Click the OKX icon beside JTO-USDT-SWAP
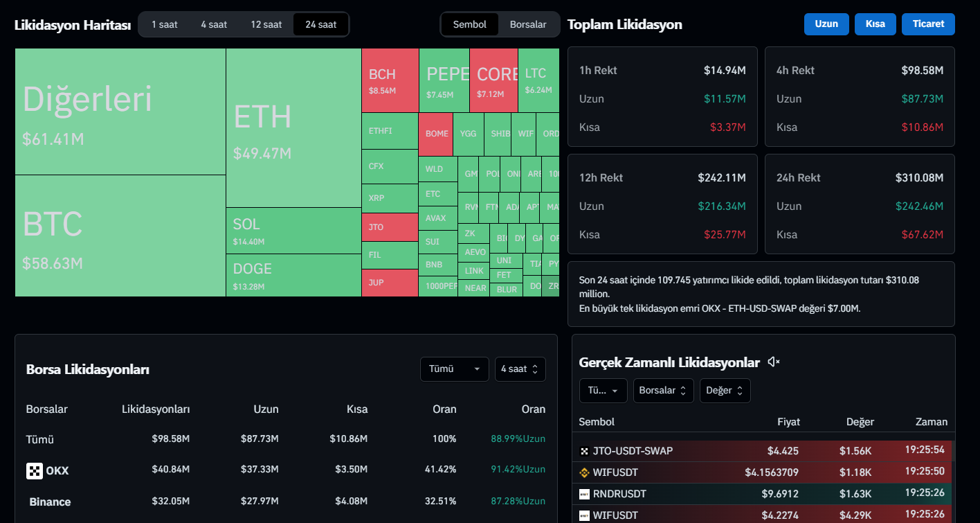Viewport: 980px width, 523px height. point(584,451)
